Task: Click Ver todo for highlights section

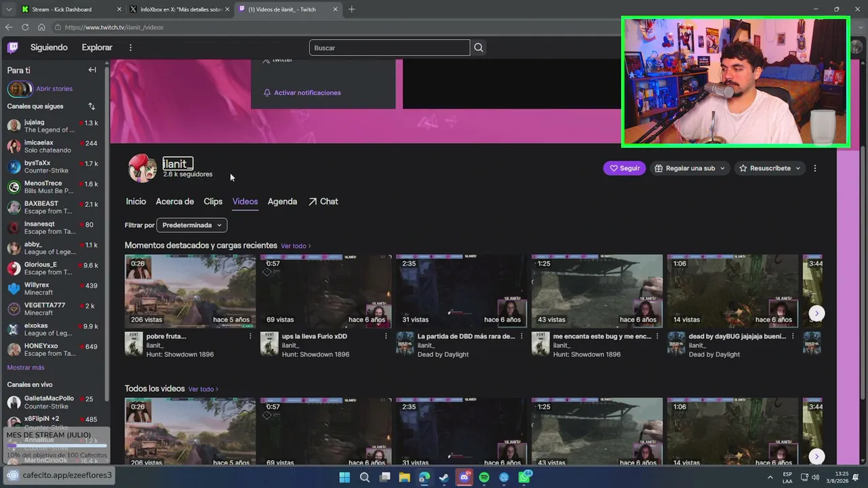Action: point(296,246)
